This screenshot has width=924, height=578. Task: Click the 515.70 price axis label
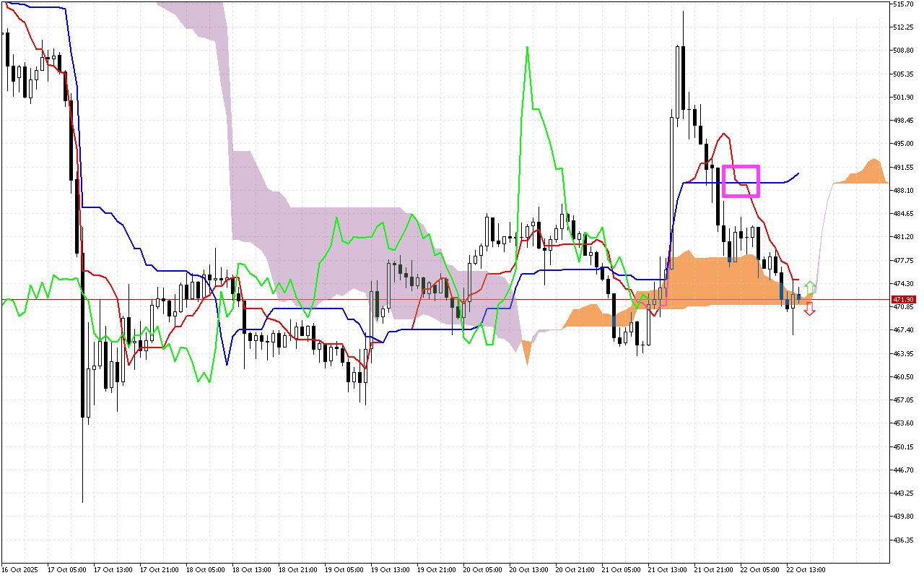(x=904, y=4)
